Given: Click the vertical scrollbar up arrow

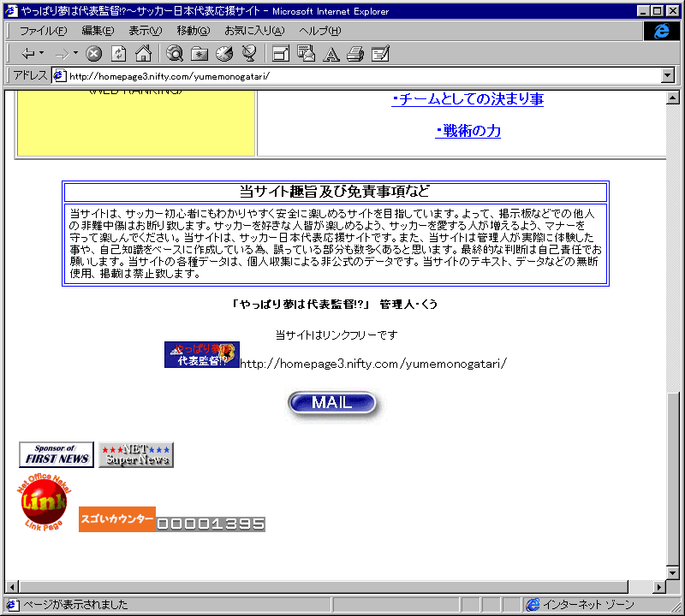Looking at the screenshot, I should coord(673,98).
